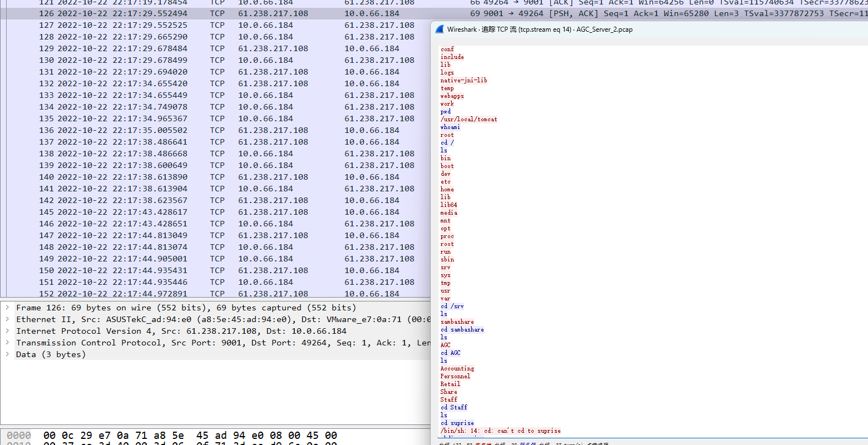The height and width of the screenshot is (445, 868).
Task: Click the follow stream window title bar
Action: (x=649, y=29)
